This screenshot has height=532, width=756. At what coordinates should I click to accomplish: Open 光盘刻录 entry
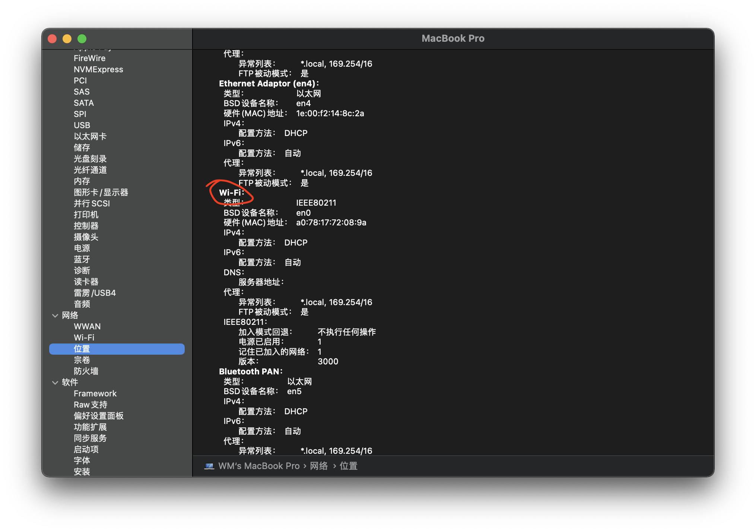pyautogui.click(x=90, y=159)
